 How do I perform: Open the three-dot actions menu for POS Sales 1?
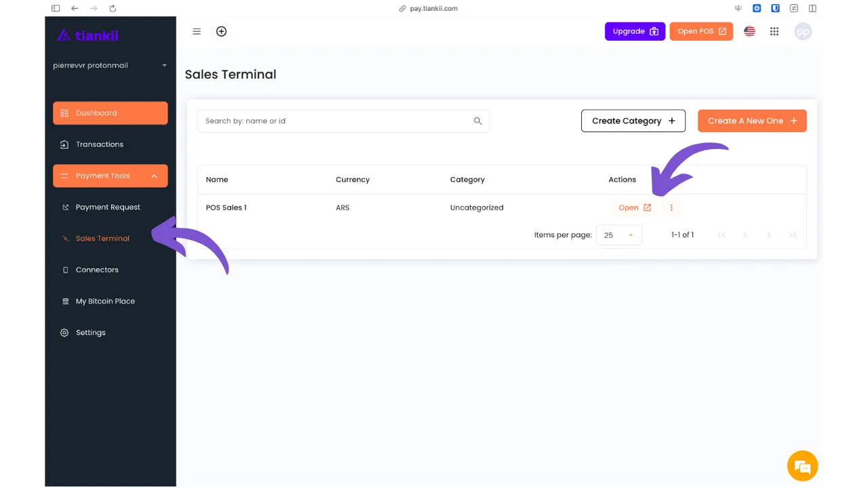(x=671, y=207)
